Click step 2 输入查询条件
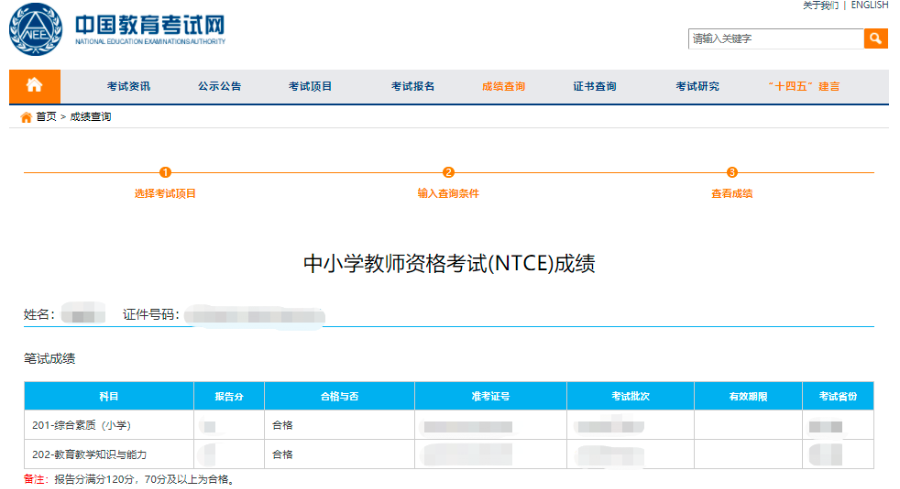900x489 pixels. 448,193
